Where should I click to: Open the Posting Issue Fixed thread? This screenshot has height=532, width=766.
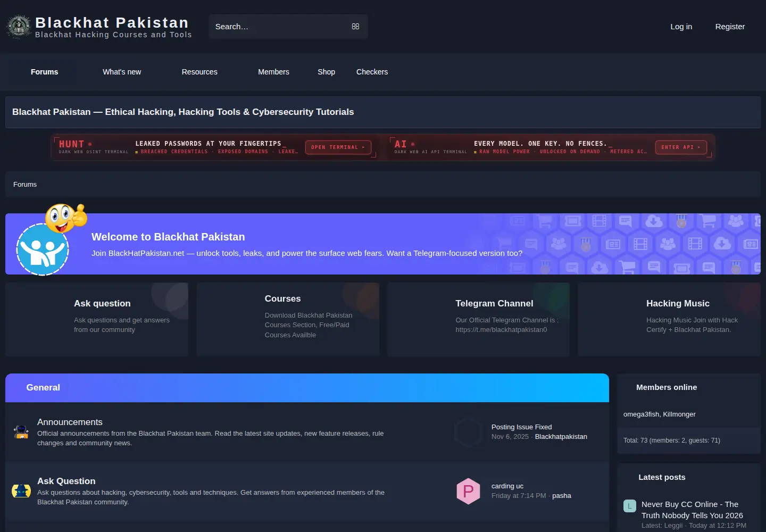(521, 427)
